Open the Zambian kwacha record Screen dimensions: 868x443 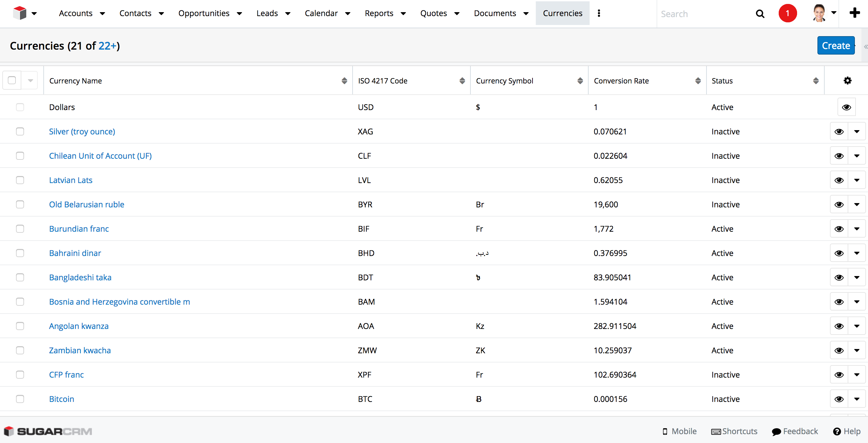click(79, 350)
